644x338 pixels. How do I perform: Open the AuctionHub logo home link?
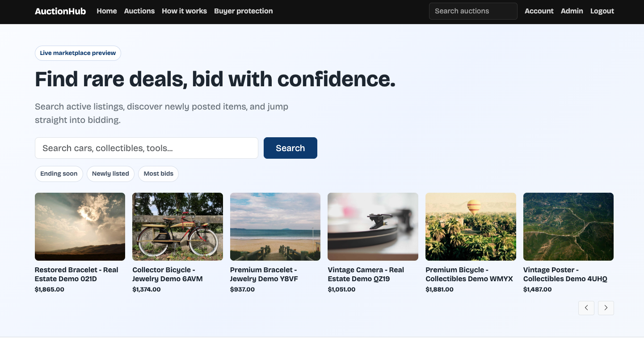tap(60, 11)
